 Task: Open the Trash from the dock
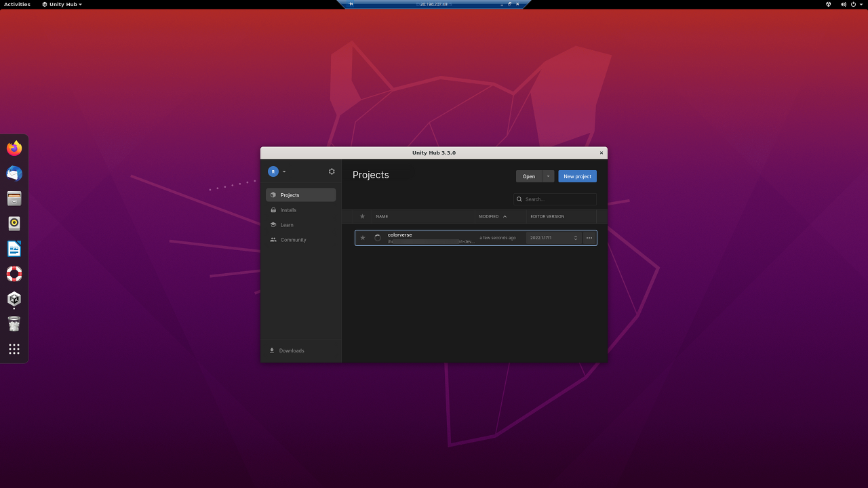(14, 324)
